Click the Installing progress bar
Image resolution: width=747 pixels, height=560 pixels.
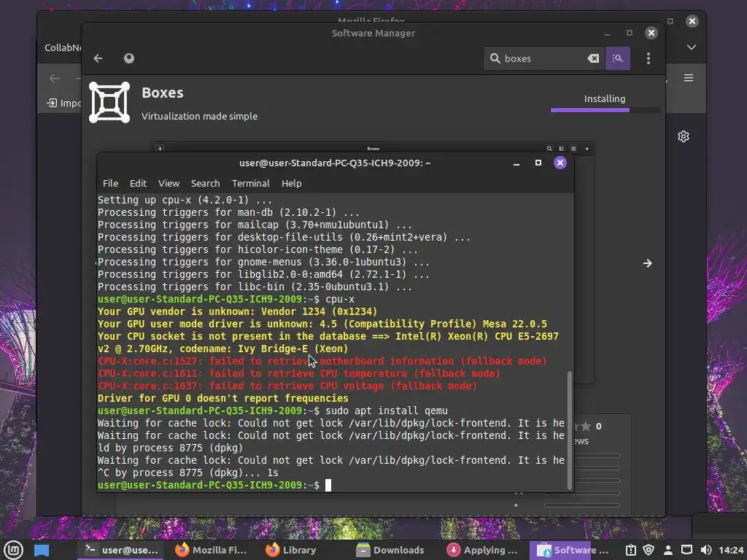[605, 110]
